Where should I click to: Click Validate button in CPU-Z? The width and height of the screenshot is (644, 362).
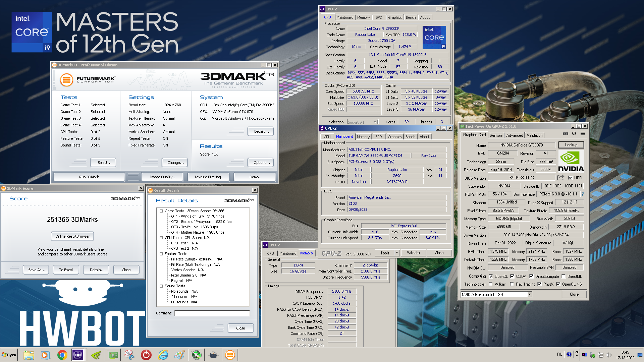[413, 253]
